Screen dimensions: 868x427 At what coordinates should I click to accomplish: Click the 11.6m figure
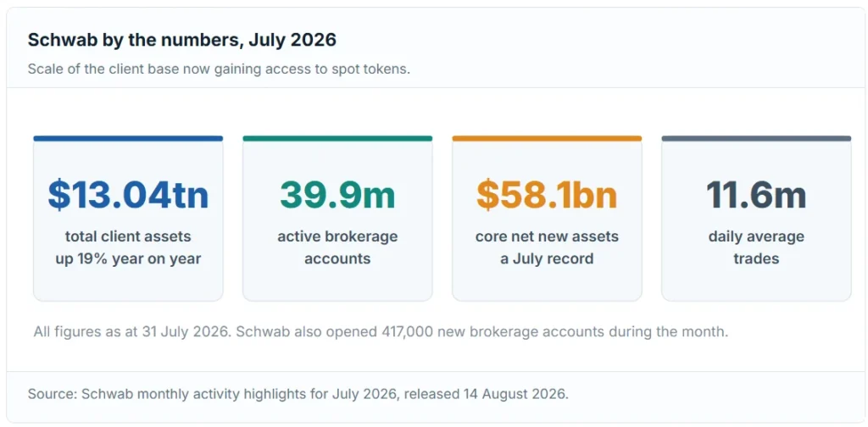(756, 195)
